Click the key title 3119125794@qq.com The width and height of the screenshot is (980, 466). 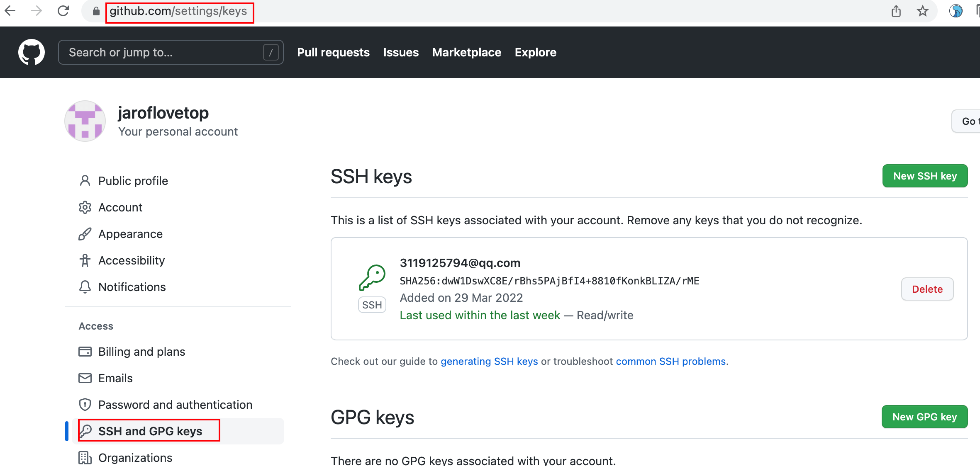pos(460,263)
